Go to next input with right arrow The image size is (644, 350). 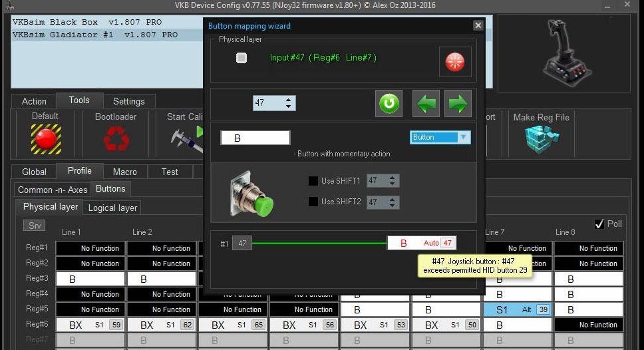click(x=458, y=103)
